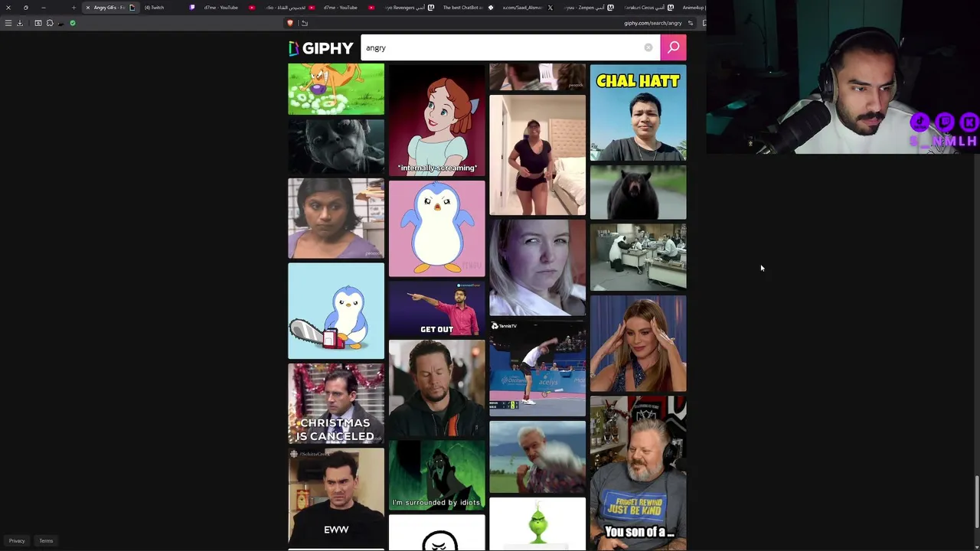Open the white-haired man shaking fist GIF
This screenshot has height=551, width=980.
point(537,457)
